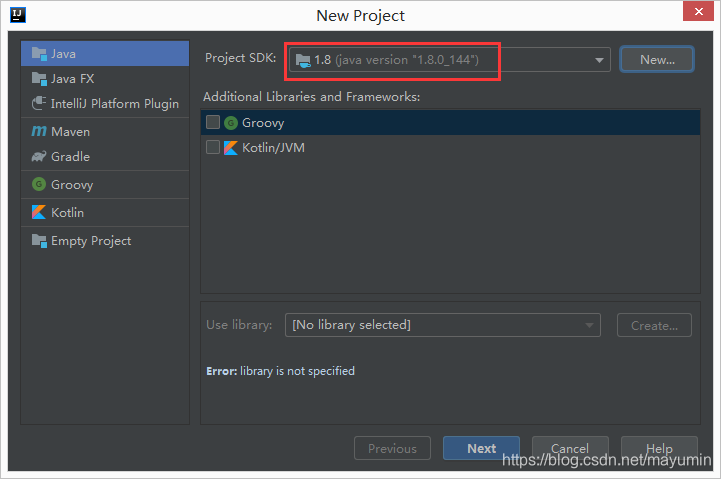Open the Use library dropdown
The image size is (721, 479).
[442, 325]
